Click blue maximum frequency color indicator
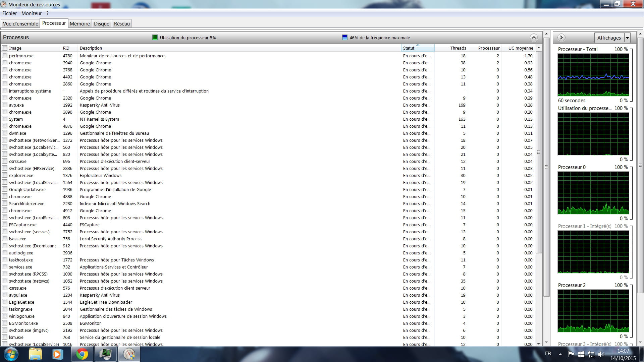 point(344,38)
